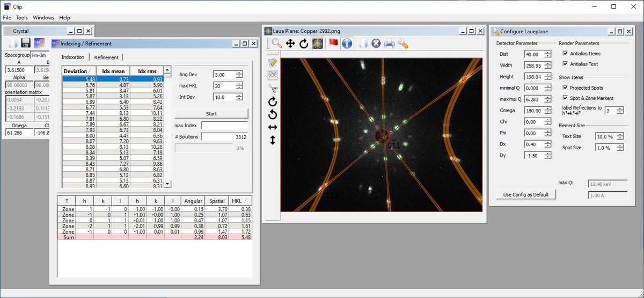This screenshot has height=298, width=644.
Task: Raise the Text Size percentage
Action: click(x=620, y=135)
